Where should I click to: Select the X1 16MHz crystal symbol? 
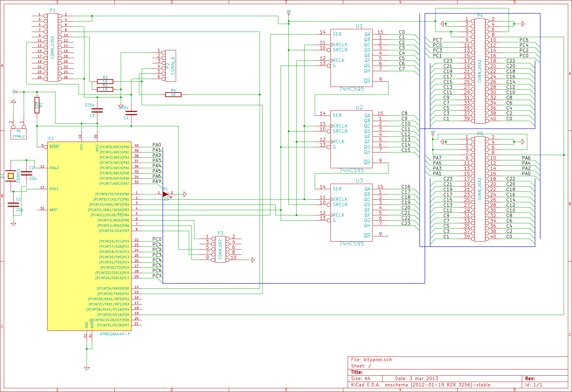click(x=11, y=176)
